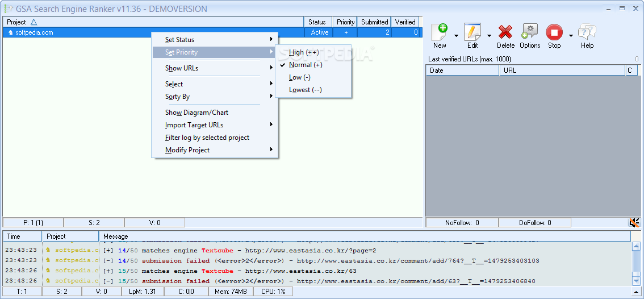Set priority to High (++)
Viewport: 644px width, 299px height.
pyautogui.click(x=313, y=52)
